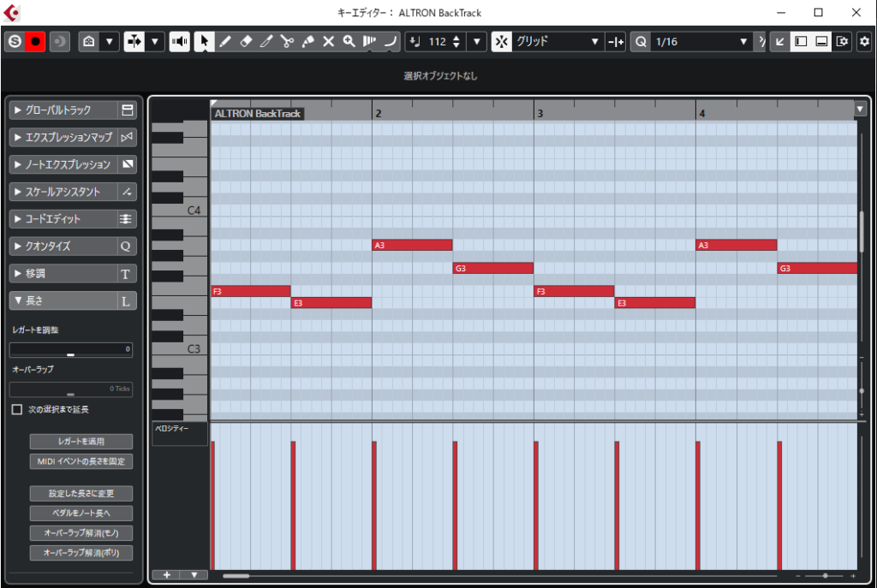Choose the Glue tool

tap(307, 41)
